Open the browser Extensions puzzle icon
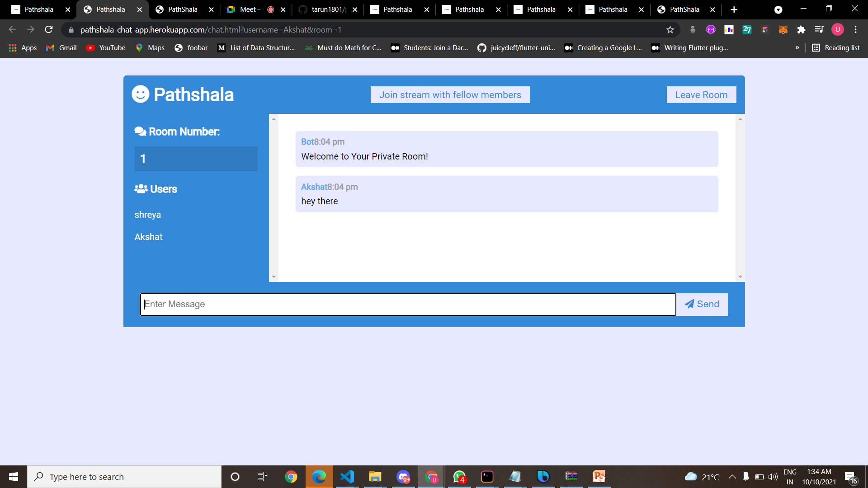 pos(801,30)
